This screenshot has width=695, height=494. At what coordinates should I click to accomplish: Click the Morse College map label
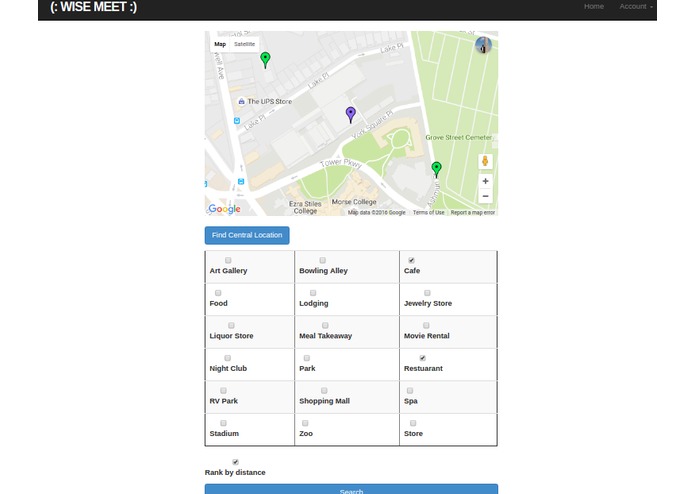354,202
